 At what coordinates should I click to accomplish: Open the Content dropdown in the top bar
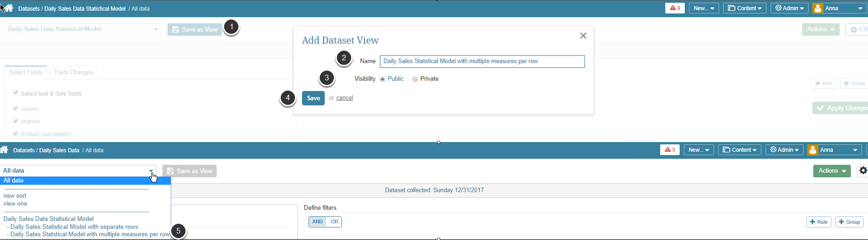[x=745, y=8]
